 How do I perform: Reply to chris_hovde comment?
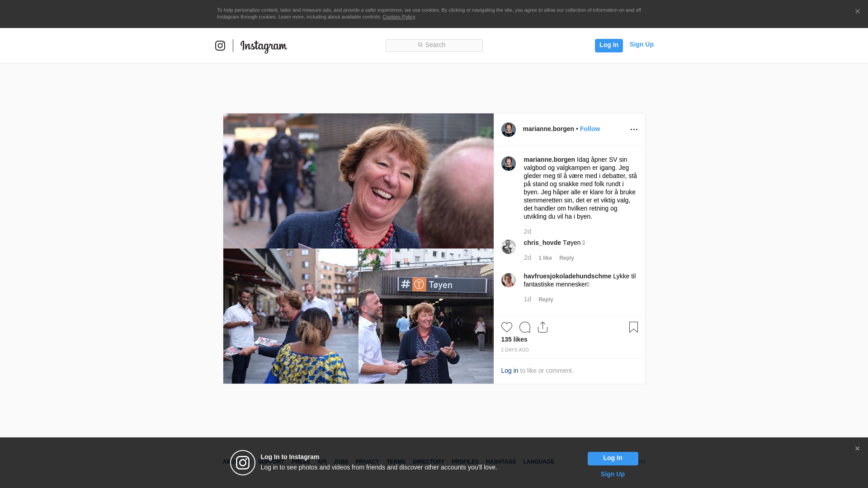566,258
